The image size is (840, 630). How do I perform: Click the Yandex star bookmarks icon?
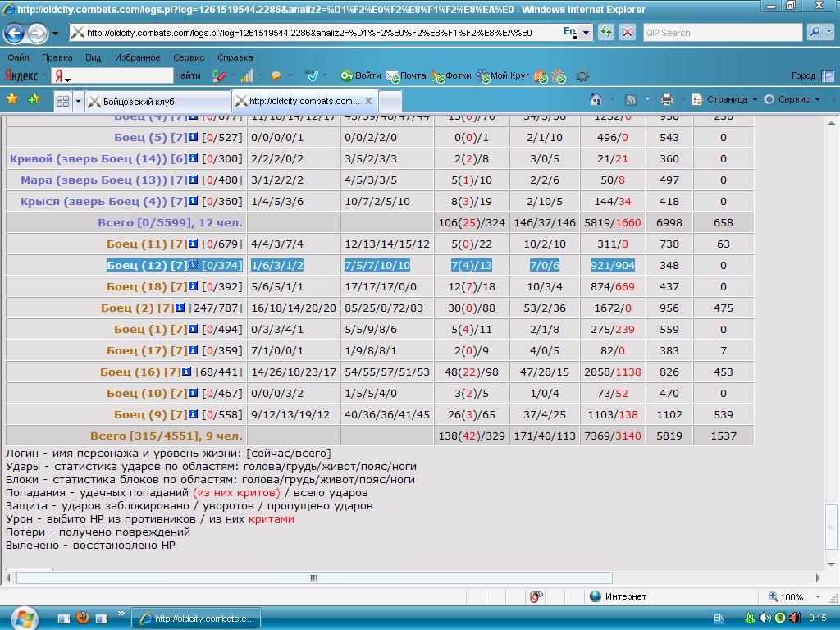[558, 76]
